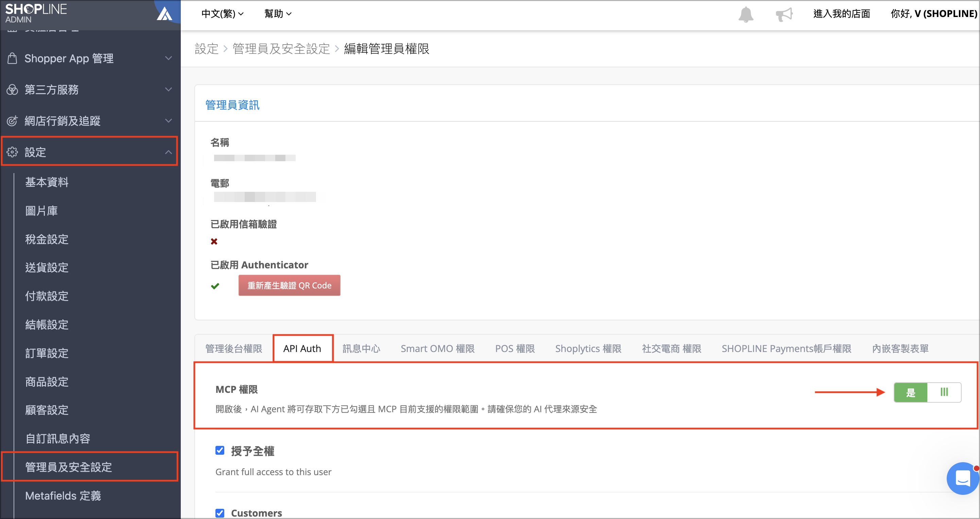This screenshot has height=519, width=980.
Task: Click the store marketing tracking icon
Action: (12, 121)
